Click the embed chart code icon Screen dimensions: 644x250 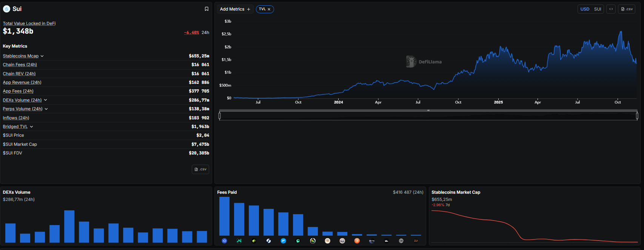pos(611,9)
